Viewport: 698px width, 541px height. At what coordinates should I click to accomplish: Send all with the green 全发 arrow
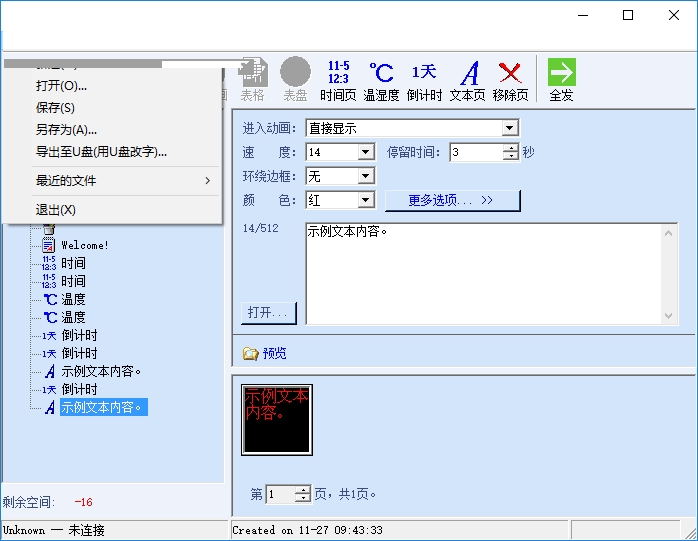tap(561, 80)
